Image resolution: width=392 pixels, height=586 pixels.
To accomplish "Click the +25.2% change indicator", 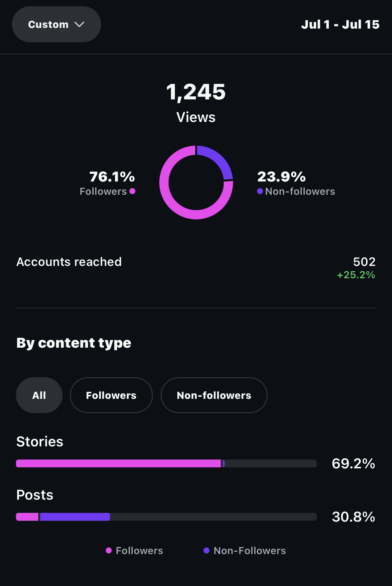I will click(356, 275).
